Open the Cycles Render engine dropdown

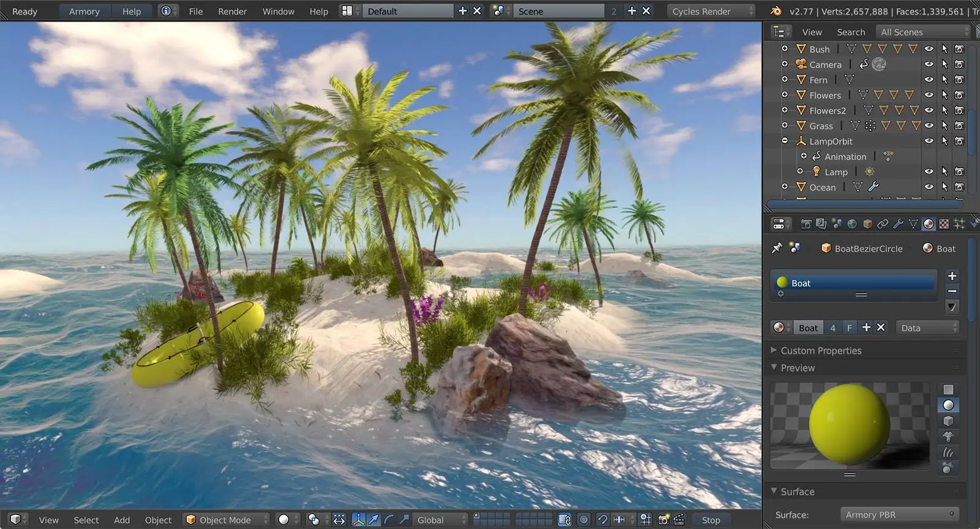(x=710, y=11)
